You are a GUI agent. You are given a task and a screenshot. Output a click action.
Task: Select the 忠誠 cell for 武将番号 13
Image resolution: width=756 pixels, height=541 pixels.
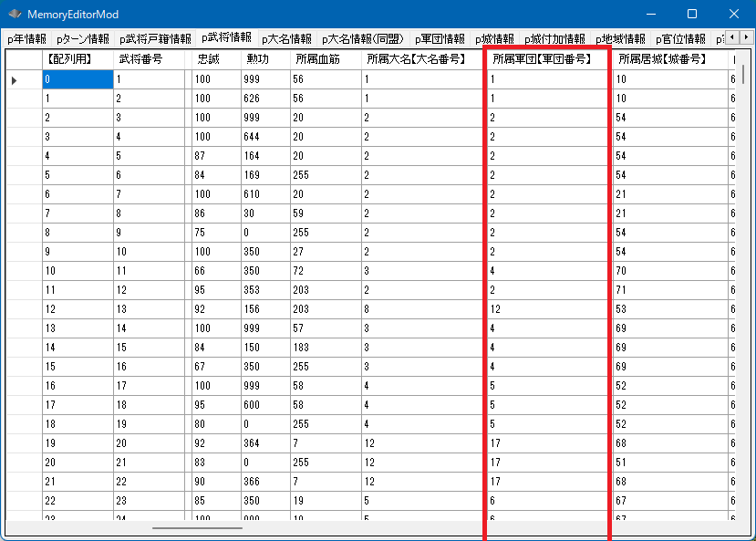pyautogui.click(x=216, y=309)
